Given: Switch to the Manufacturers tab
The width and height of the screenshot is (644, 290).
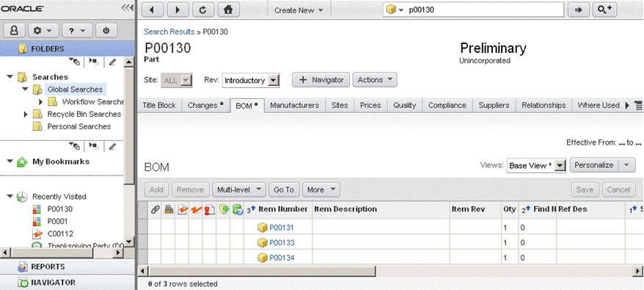Looking at the screenshot, I should [294, 105].
